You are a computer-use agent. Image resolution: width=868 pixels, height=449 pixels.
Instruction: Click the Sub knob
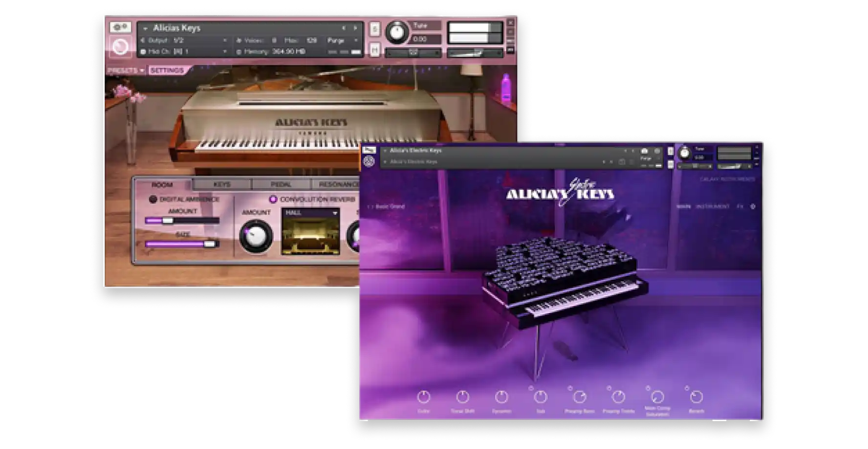coord(541,397)
